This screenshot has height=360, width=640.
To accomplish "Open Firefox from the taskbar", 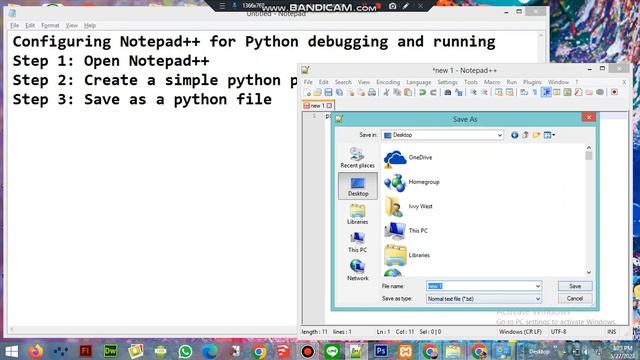I will coord(36,351).
